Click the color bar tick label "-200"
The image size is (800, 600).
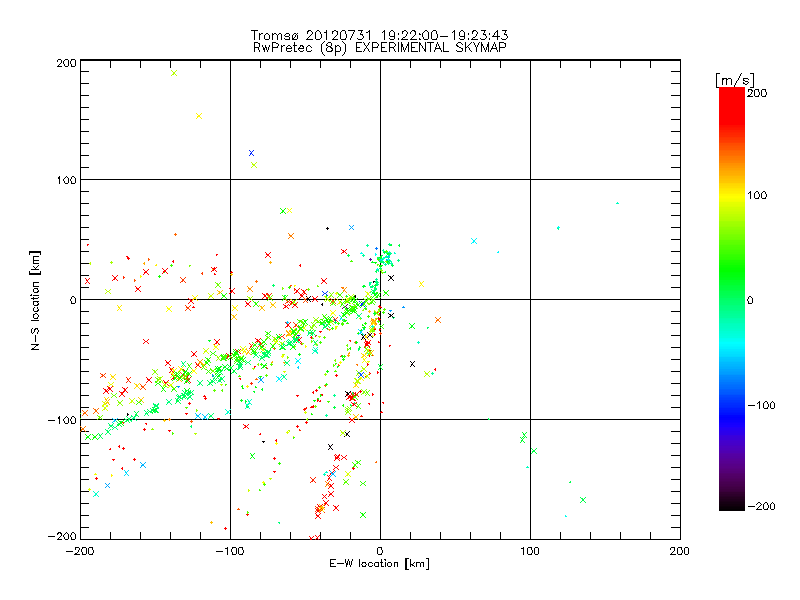[761, 506]
